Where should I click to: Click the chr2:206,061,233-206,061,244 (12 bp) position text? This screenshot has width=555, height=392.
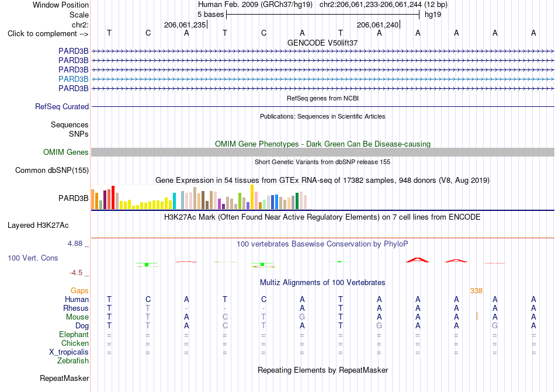[x=383, y=5]
